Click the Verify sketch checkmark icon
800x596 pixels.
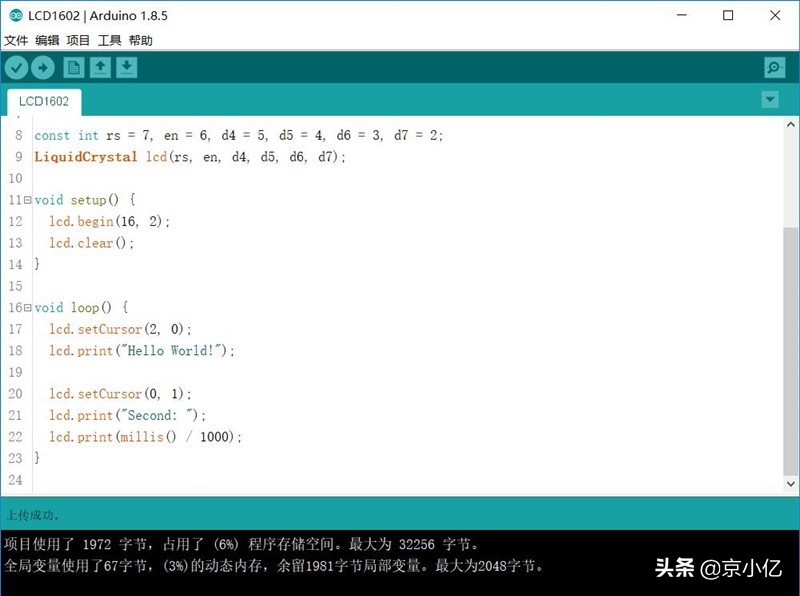tap(16, 67)
